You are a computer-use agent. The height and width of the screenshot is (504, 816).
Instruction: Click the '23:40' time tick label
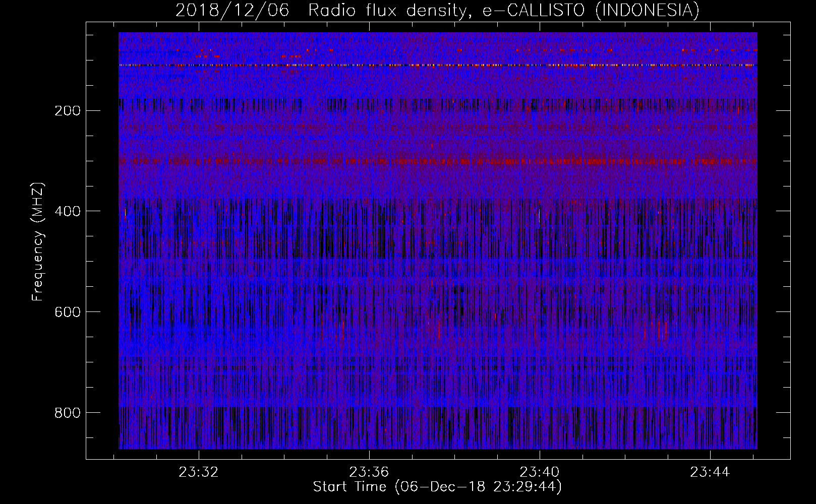540,472
